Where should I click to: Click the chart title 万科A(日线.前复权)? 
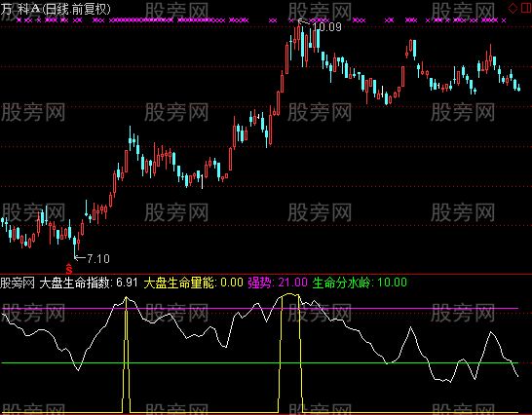(x=56, y=9)
